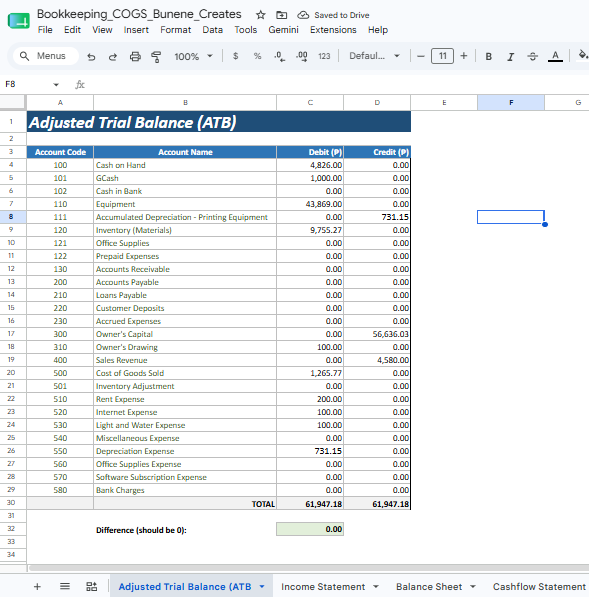Expand the Income Statement tab dropdown arrow
The height and width of the screenshot is (597, 589).
(376, 587)
